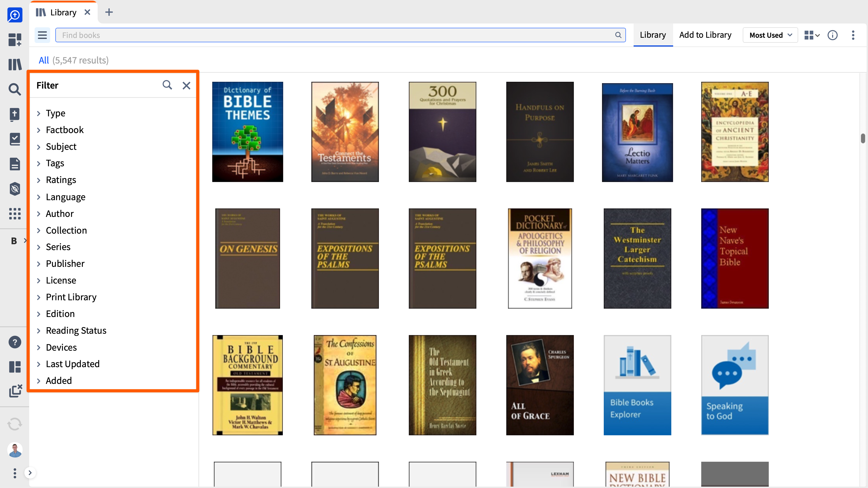Click the search magnifier in Find books
This screenshot has height=488, width=868.
tap(618, 35)
